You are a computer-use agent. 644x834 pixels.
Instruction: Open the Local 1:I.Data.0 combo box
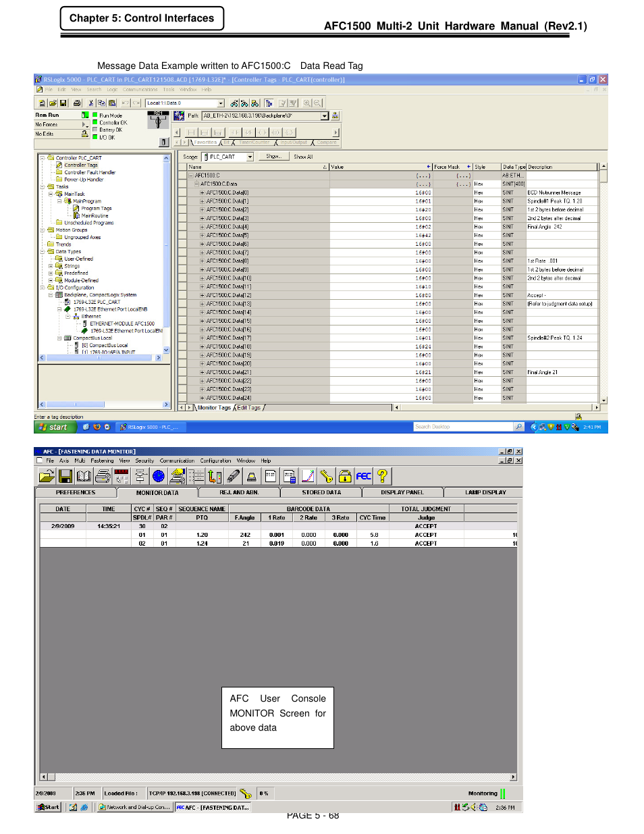point(221,103)
